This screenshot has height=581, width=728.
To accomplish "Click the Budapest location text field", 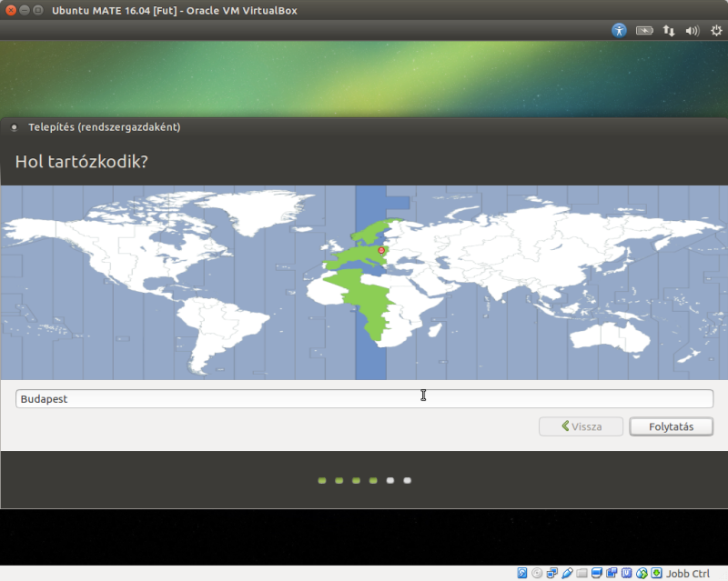I will (x=365, y=399).
